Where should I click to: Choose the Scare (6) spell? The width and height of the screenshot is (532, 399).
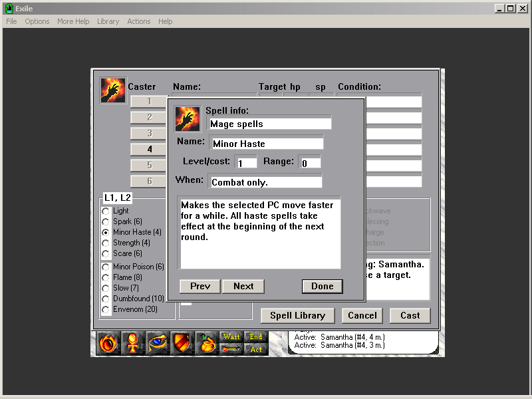[x=106, y=253]
